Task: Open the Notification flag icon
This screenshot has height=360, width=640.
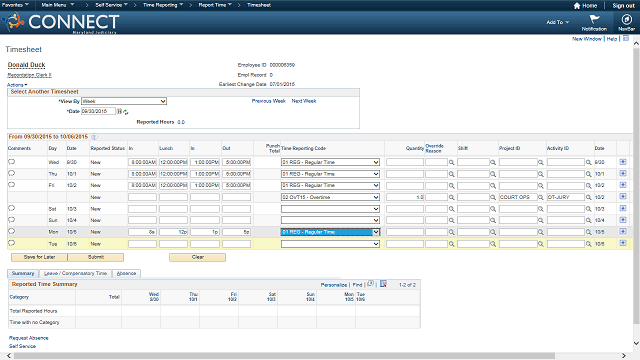Action: pos(594,19)
